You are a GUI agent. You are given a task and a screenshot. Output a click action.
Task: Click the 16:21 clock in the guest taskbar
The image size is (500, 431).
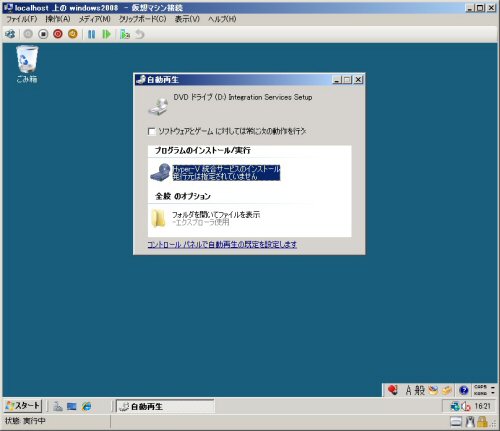[482, 406]
